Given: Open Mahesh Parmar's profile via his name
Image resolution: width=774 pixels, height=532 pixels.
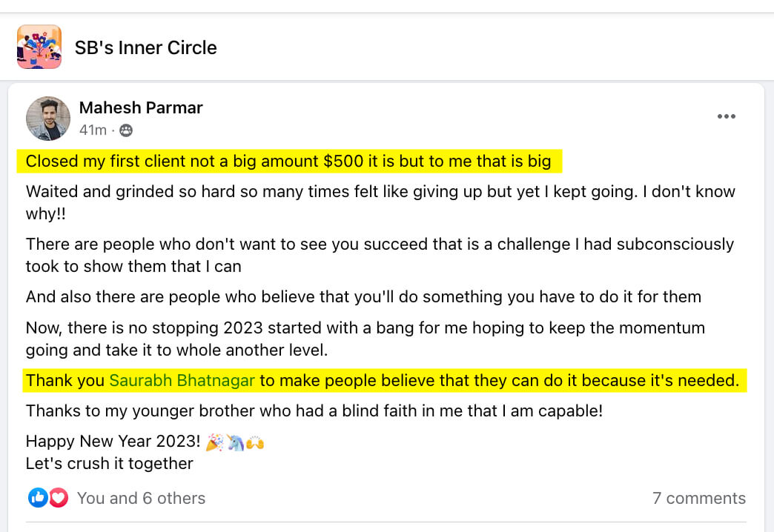Looking at the screenshot, I should coord(141,107).
